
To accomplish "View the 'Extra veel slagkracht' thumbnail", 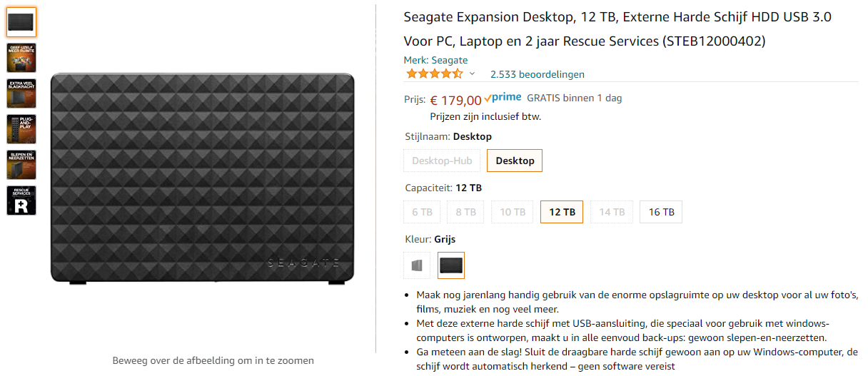I will [21, 93].
